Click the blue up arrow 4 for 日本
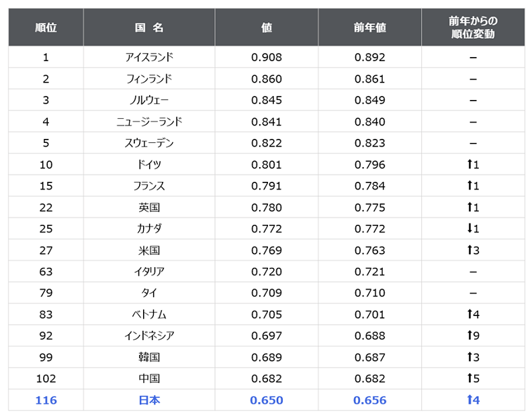The height and width of the screenshot is (416, 532). [x=473, y=400]
